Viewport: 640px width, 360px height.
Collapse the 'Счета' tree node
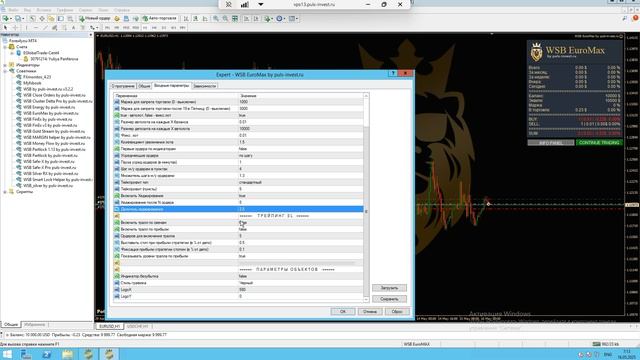click(x=5, y=47)
